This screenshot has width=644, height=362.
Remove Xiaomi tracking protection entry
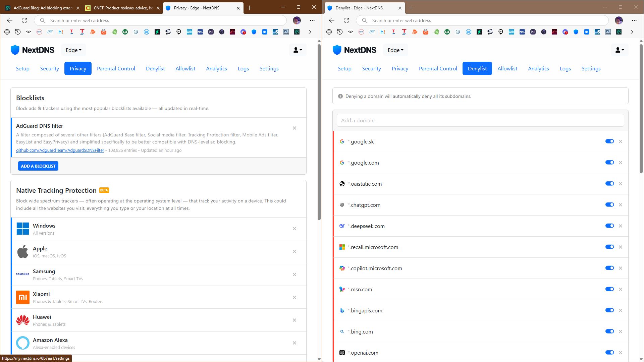[x=294, y=297]
